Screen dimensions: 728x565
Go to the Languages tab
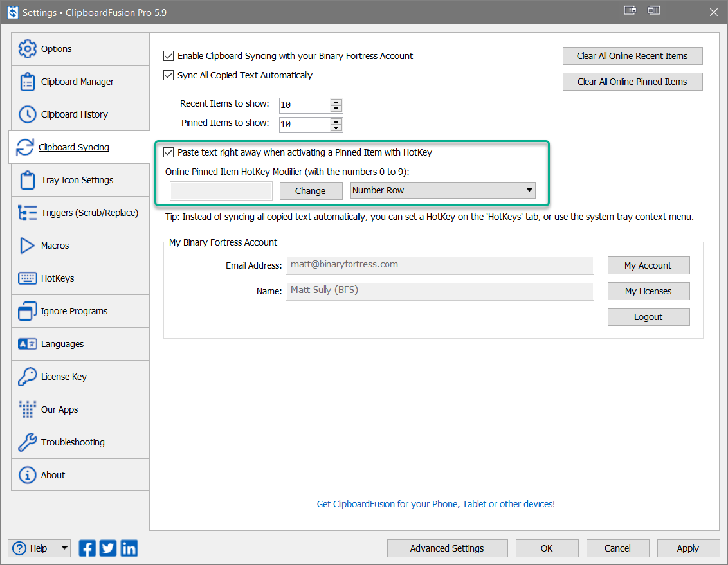click(x=80, y=344)
